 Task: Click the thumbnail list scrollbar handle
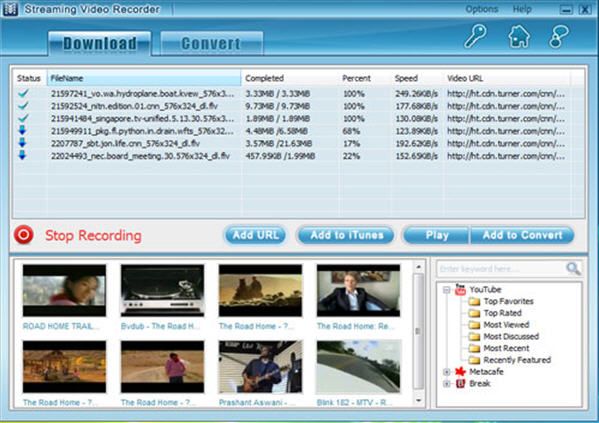coord(418,331)
